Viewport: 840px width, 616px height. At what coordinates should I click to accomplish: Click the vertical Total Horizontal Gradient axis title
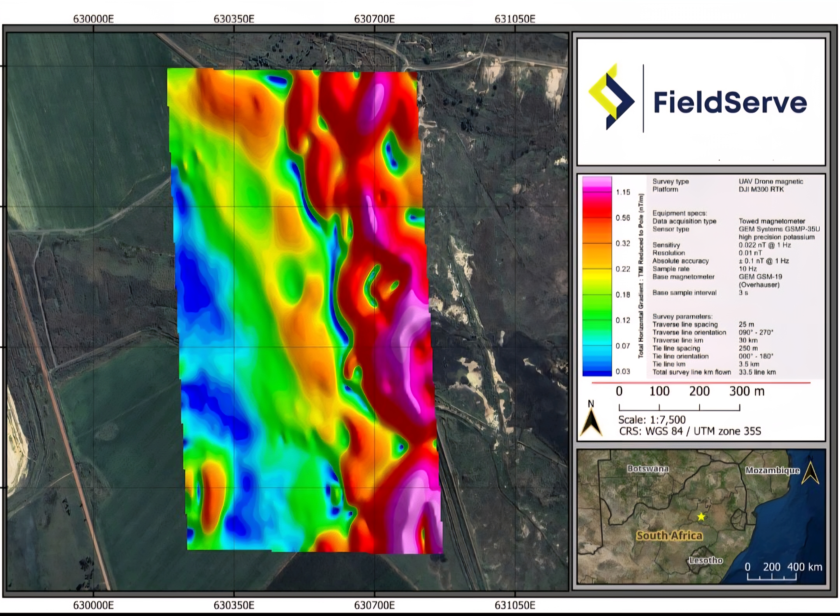tap(641, 276)
